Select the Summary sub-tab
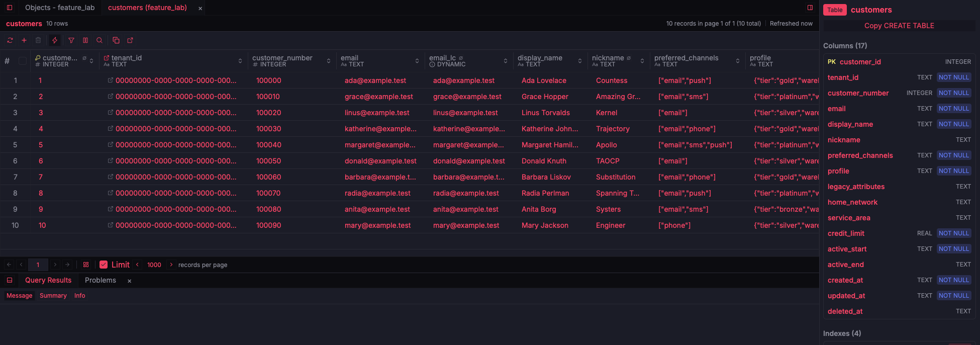The image size is (980, 345). [53, 296]
